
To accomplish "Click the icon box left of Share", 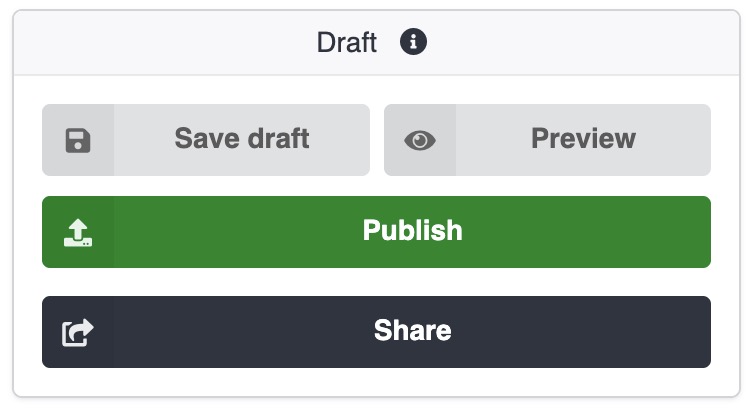I will 78,332.
